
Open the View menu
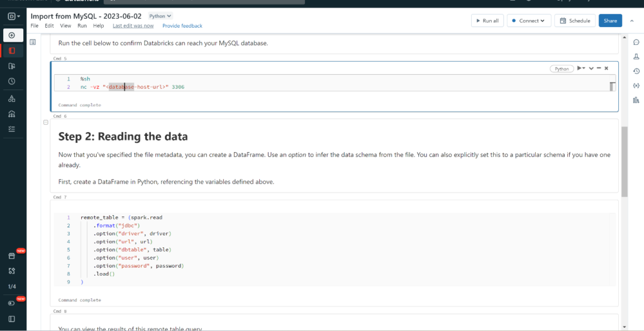point(65,26)
